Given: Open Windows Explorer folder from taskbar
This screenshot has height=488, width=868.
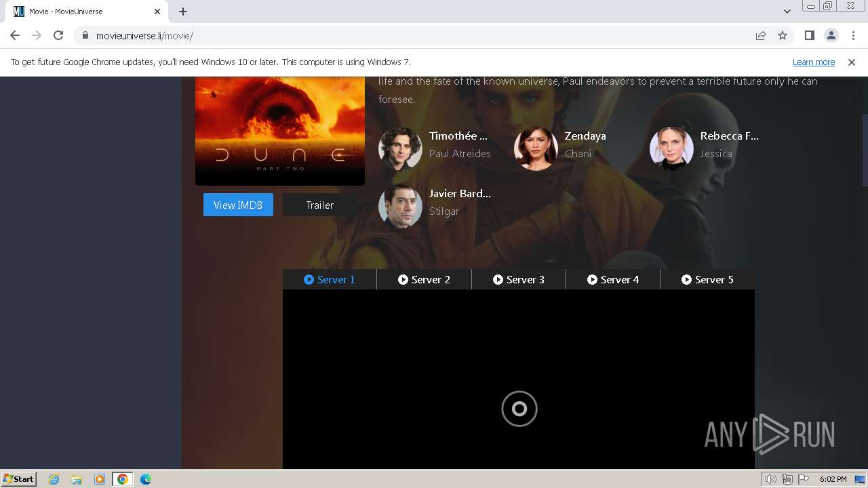Looking at the screenshot, I should point(77,479).
